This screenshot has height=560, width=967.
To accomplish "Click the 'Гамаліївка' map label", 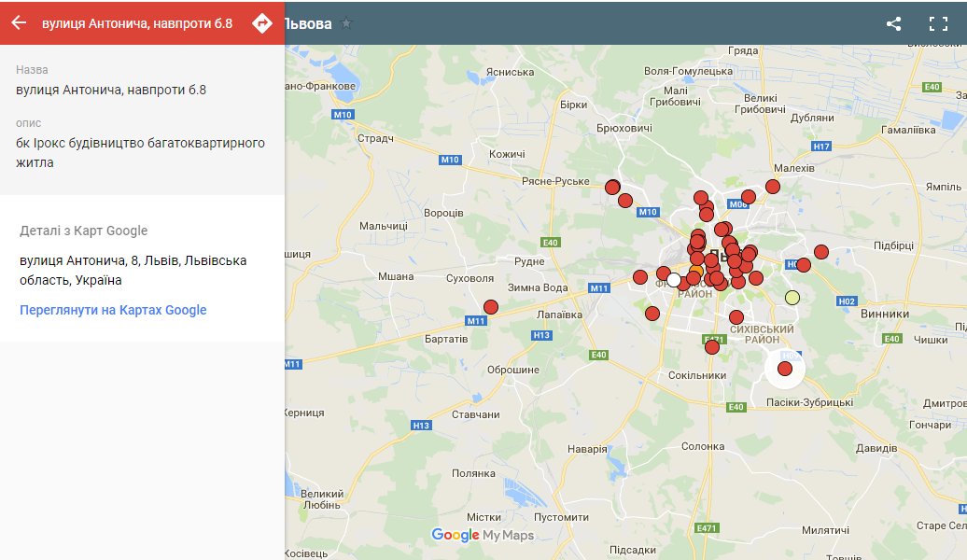I will [x=908, y=130].
